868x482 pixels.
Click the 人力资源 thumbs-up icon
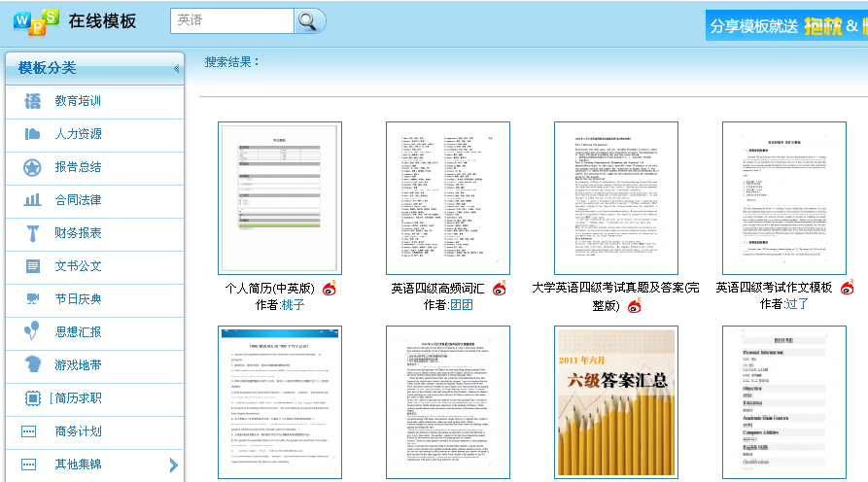[33, 134]
